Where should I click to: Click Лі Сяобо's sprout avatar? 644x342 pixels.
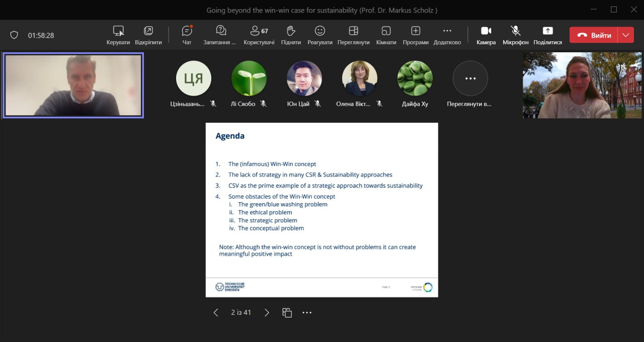tap(249, 78)
